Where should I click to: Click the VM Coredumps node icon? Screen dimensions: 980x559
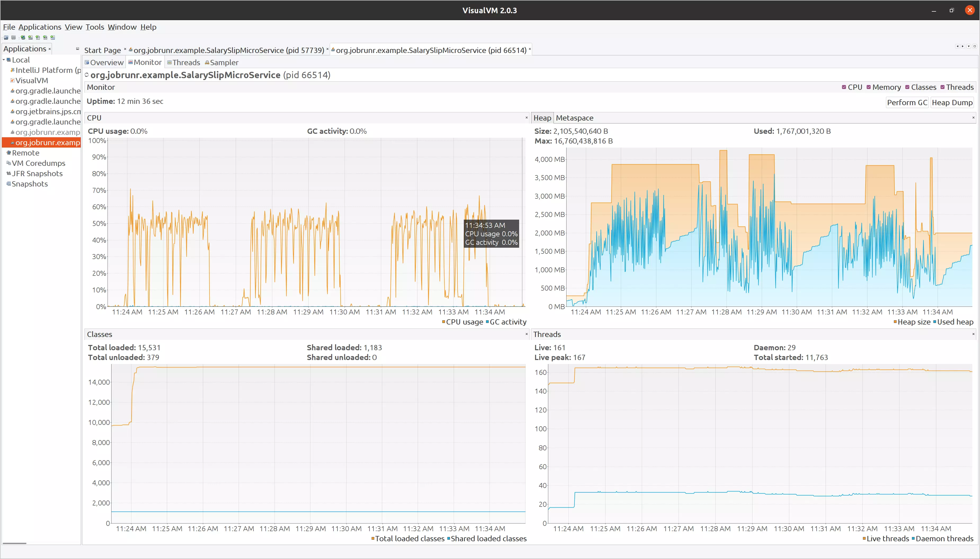pos(9,163)
